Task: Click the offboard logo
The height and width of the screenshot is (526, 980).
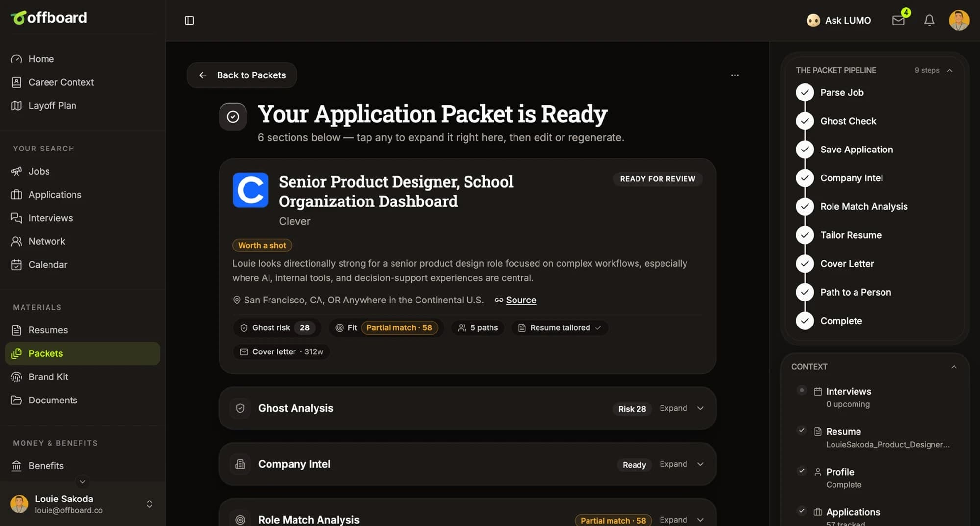Action: 49,18
